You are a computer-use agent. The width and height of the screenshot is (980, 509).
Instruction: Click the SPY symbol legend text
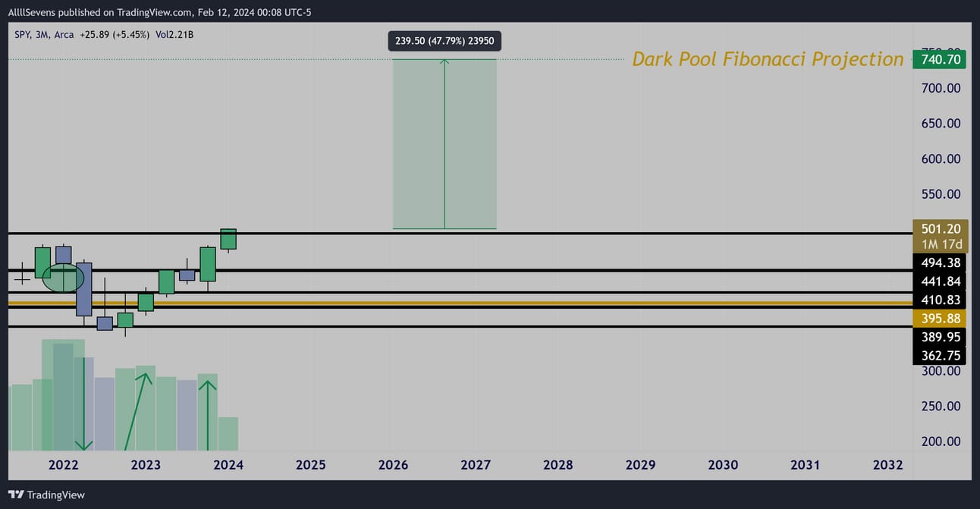23,34
